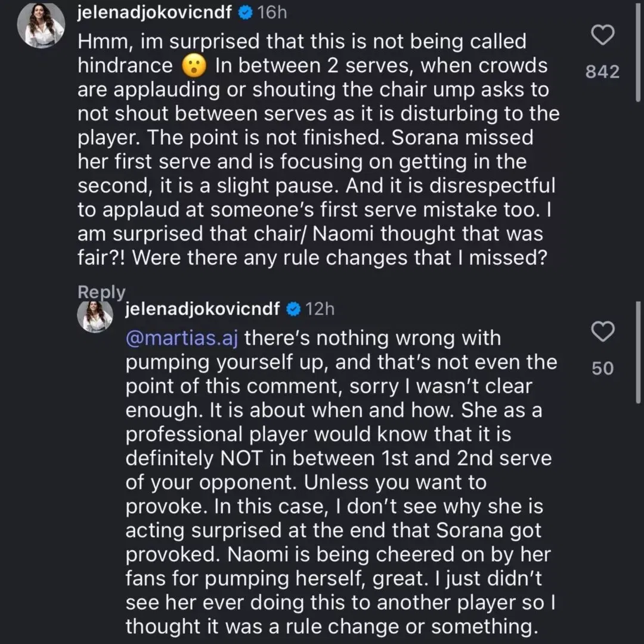View likers by clicking the 842 count

602,72
